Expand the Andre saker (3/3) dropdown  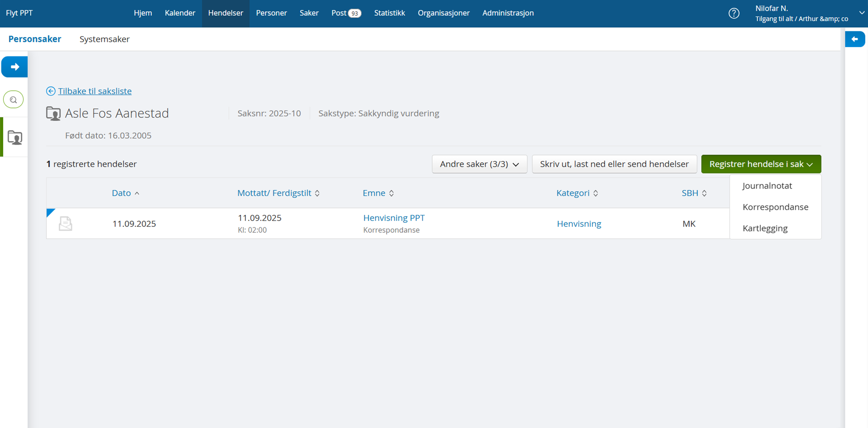pyautogui.click(x=479, y=164)
